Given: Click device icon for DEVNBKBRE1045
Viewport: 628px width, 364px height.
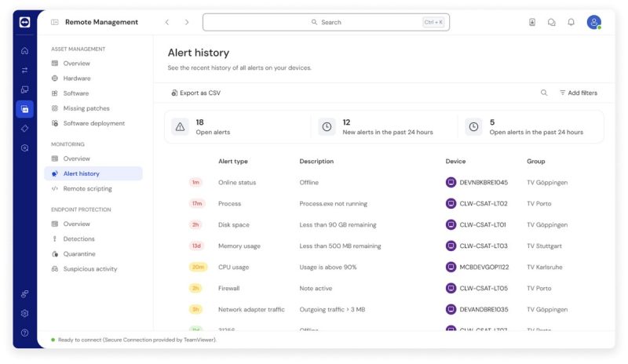Looking at the screenshot, I should click(x=451, y=182).
